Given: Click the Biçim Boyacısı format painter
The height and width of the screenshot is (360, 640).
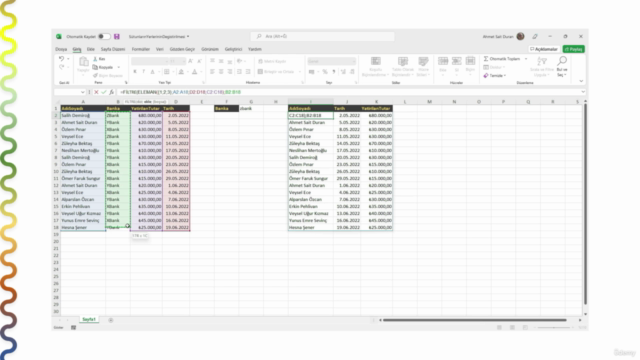Looking at the screenshot, I should tap(108, 76).
